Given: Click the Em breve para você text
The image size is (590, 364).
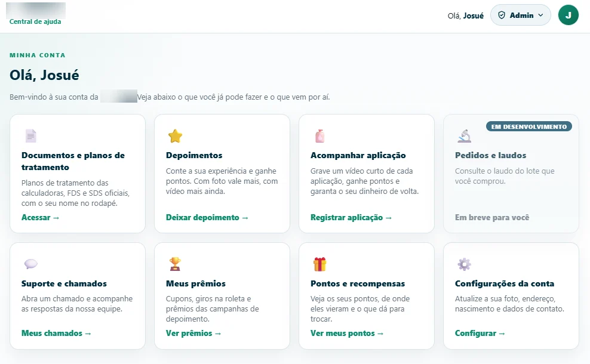Looking at the screenshot, I should (x=492, y=217).
